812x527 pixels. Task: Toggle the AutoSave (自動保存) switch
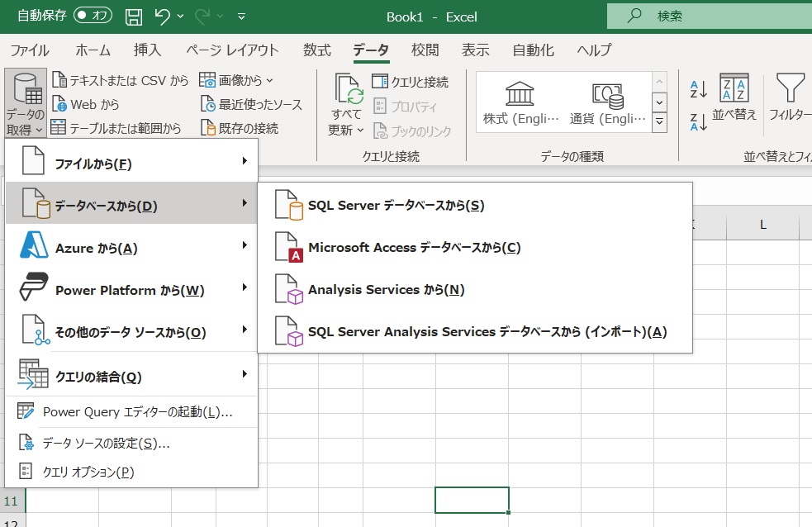pos(93,16)
